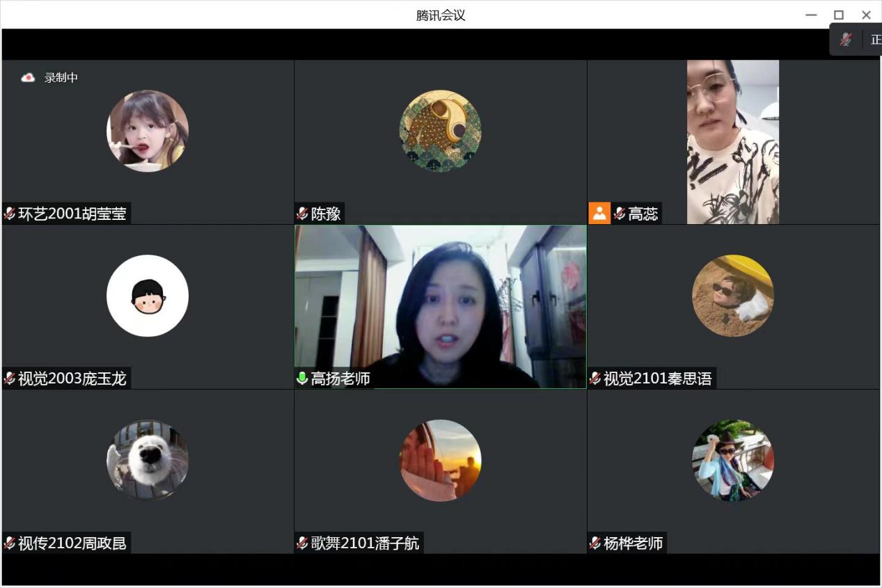Image resolution: width=882 pixels, height=588 pixels.
Task: Click muted mic icon next to 陈豫
Action: click(x=302, y=214)
